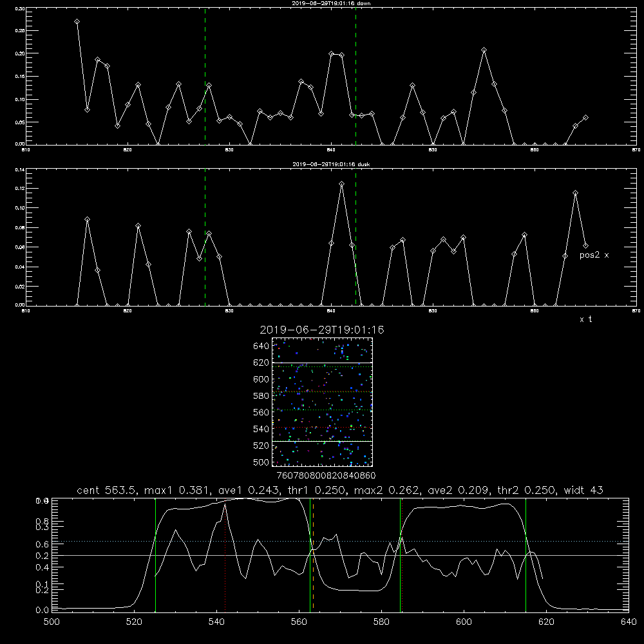Screen dimensions: 644x644
Task: Click the pixel image y-axis label 580
Action: [261, 396]
